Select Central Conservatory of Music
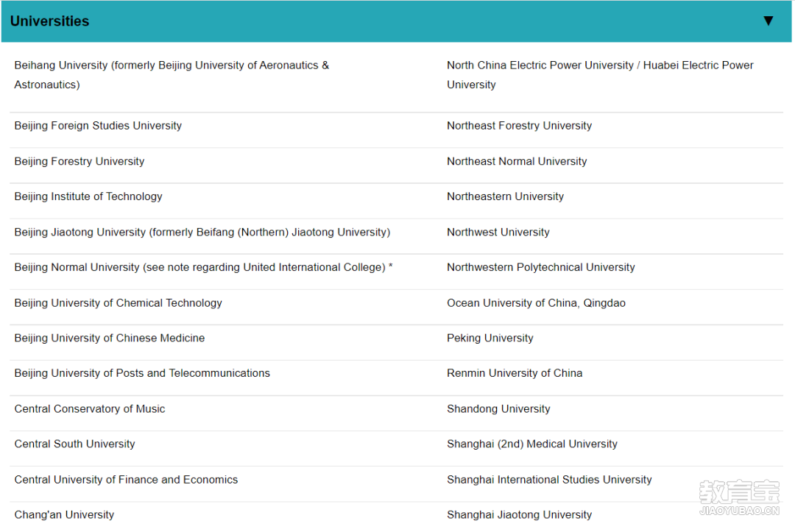Screen dimensions: 795x532 pyautogui.click(x=90, y=408)
